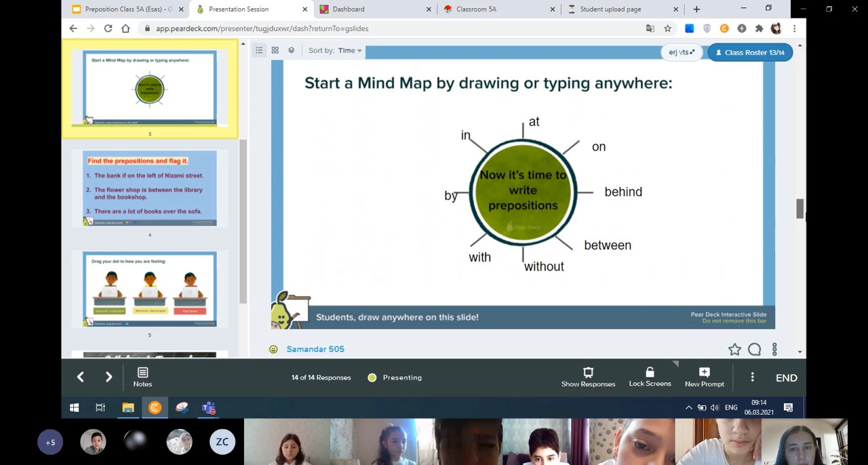The width and height of the screenshot is (868, 465).
Task: Select the Drag your dot slide thumbnail
Action: [150, 289]
